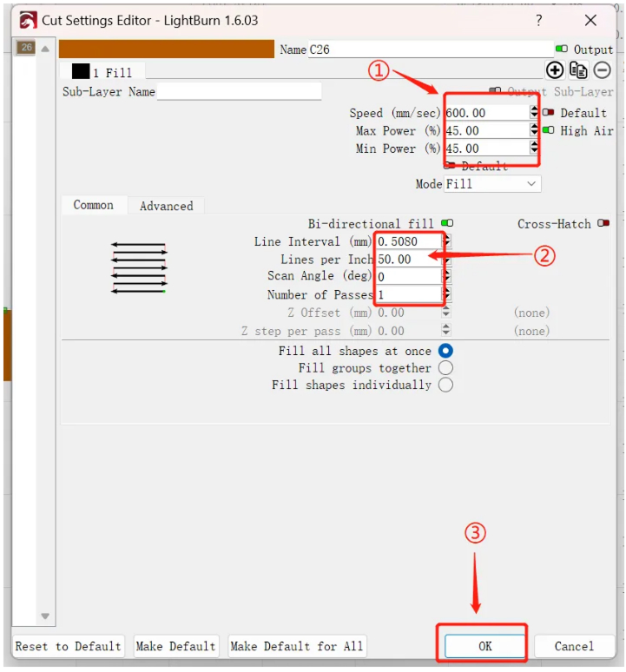Viewport: 626px width, 672px height.
Task: Click the duplicate sub-layer icon
Action: pos(578,69)
